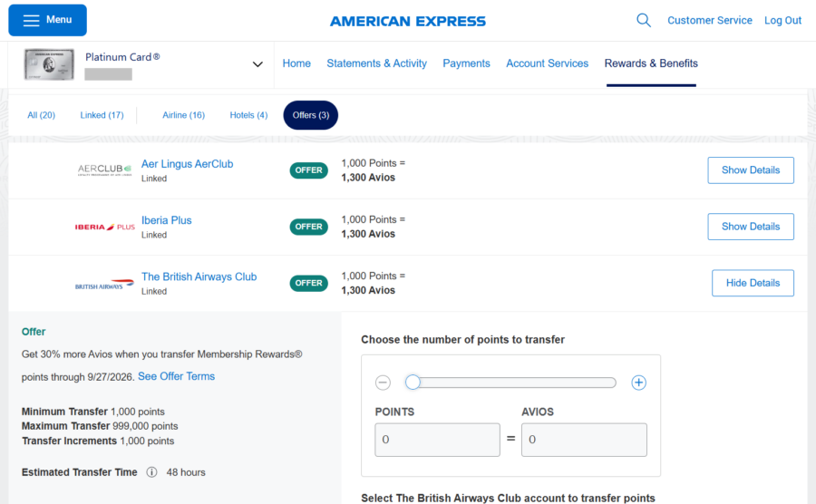Open Aer Lingus AerClub link
Screen dimensions: 816x504
point(187,164)
